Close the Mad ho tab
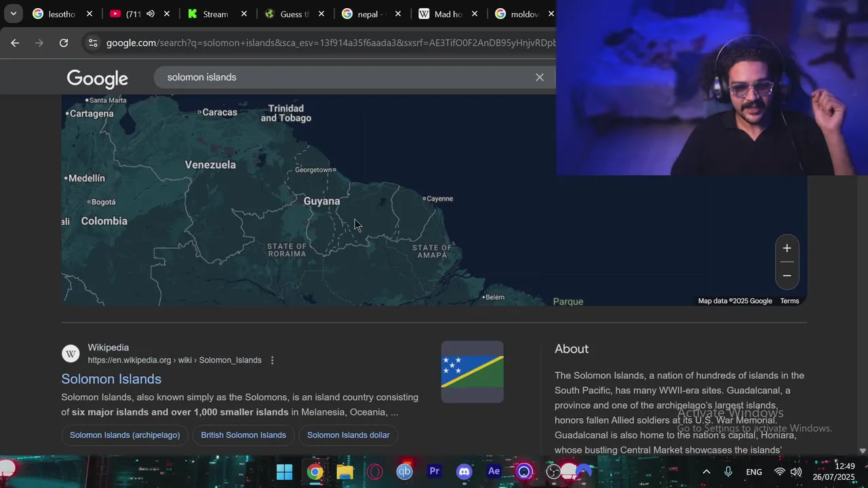Image resolution: width=868 pixels, height=488 pixels. [475, 14]
